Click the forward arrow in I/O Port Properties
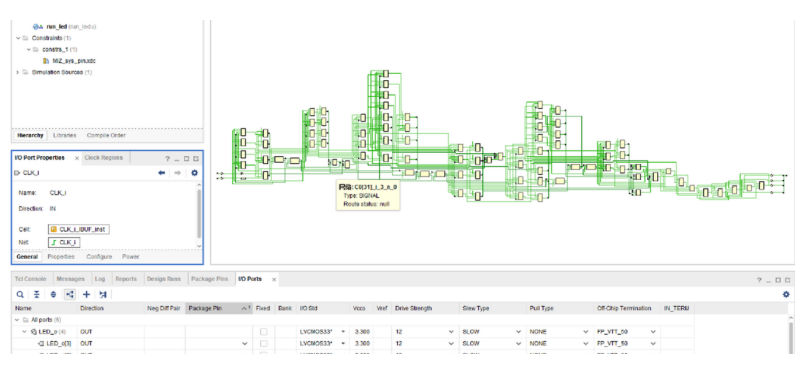807x378 pixels. [x=178, y=173]
